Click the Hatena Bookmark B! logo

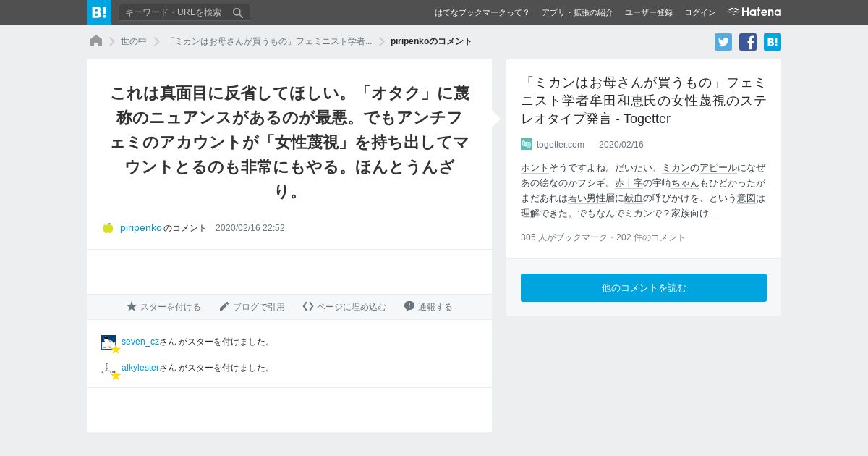[99, 12]
